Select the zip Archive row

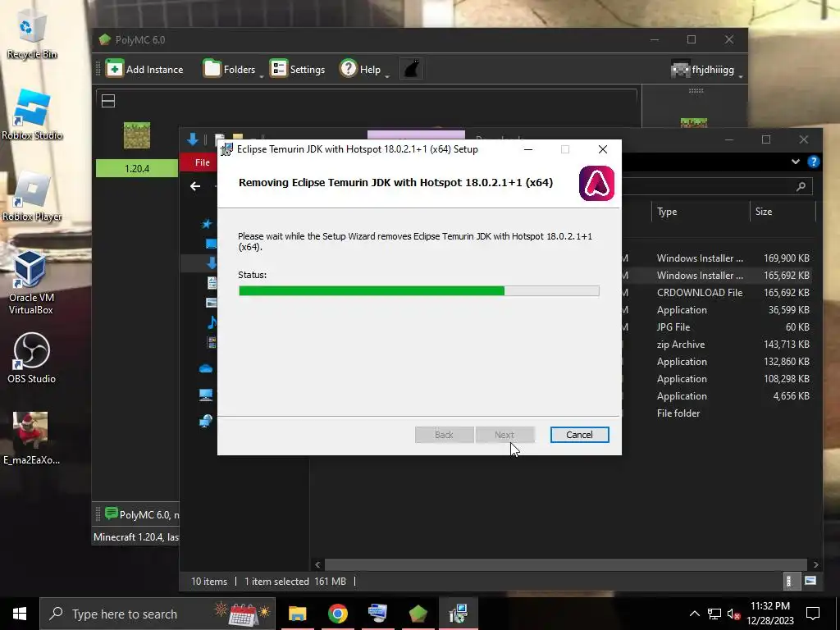tap(717, 345)
